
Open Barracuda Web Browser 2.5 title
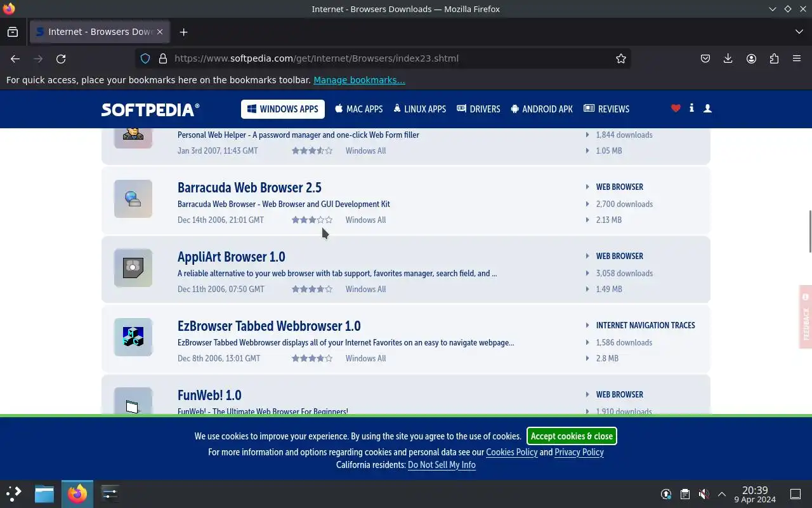point(249,187)
